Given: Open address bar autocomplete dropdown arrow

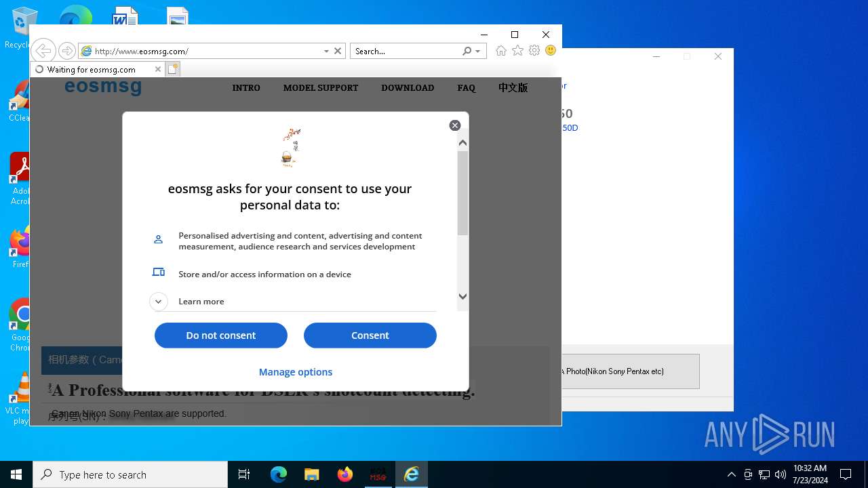Looking at the screenshot, I should click(x=326, y=51).
